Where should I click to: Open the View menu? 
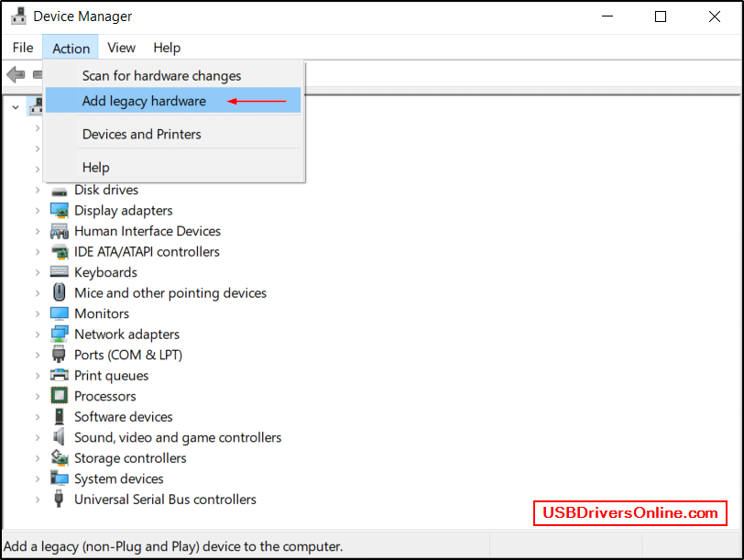121,48
